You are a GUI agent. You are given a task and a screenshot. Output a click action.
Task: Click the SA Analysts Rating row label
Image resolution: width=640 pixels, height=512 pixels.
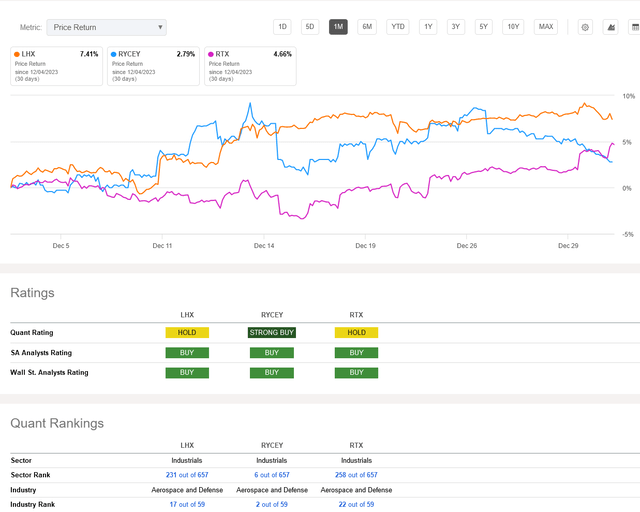tap(41, 352)
